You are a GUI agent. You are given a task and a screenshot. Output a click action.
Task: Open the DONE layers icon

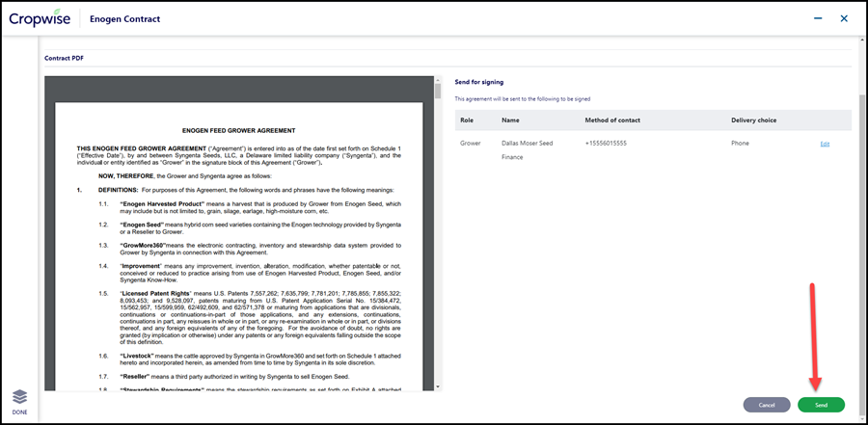[19, 396]
